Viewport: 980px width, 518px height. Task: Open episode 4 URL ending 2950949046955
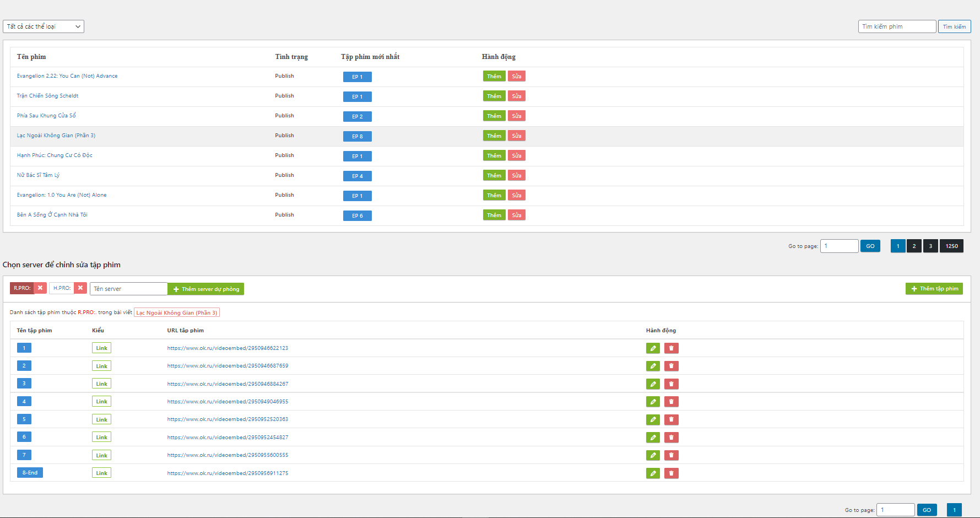pyautogui.click(x=228, y=402)
